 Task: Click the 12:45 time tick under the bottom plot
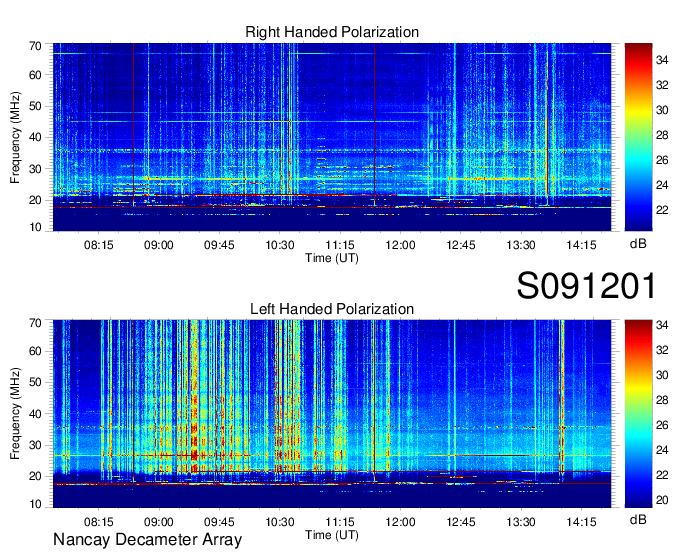pos(461,522)
